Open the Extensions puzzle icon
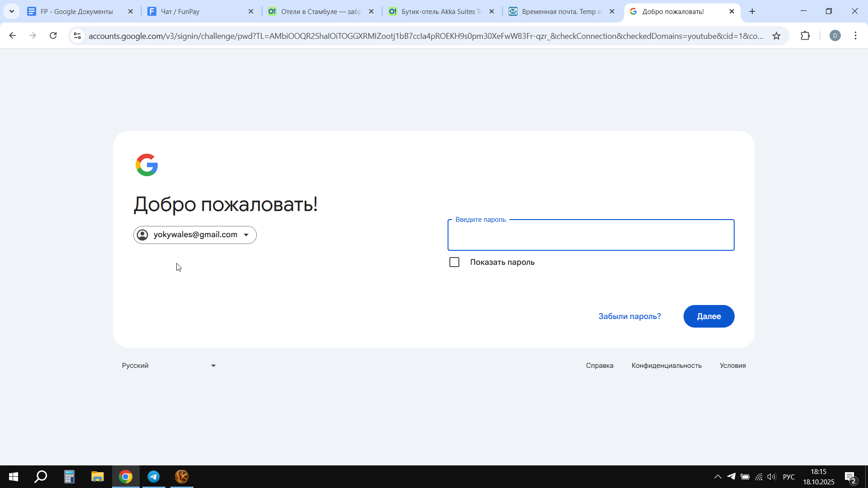868x488 pixels. coord(805,36)
